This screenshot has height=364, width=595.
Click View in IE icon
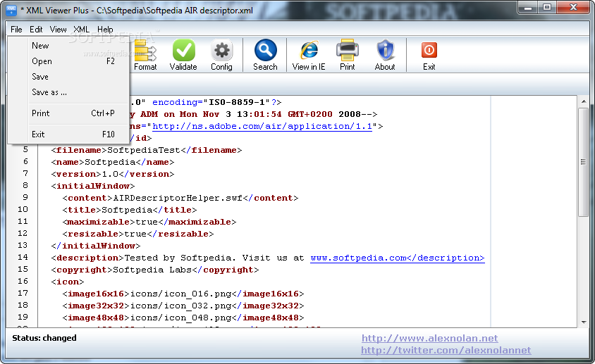[x=309, y=51]
